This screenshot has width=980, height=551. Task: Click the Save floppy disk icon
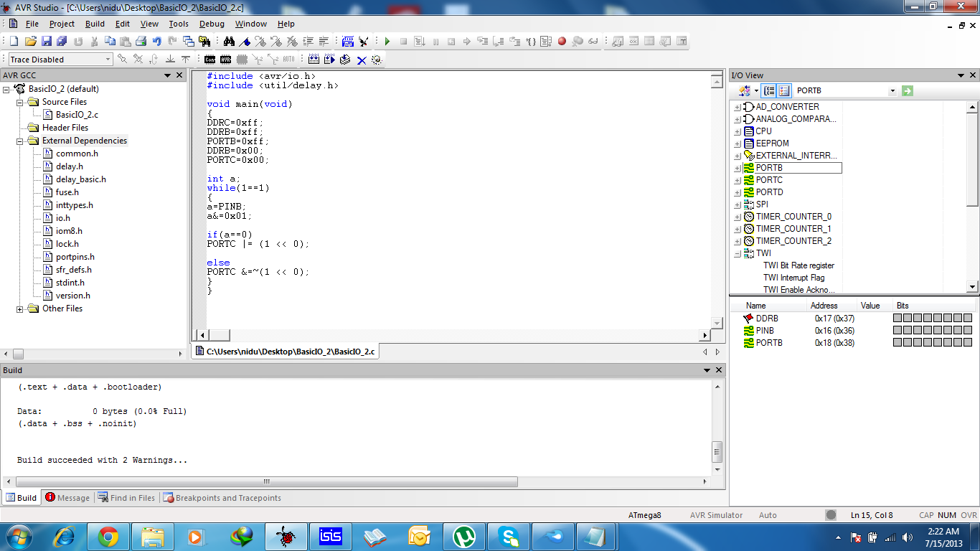[47, 41]
